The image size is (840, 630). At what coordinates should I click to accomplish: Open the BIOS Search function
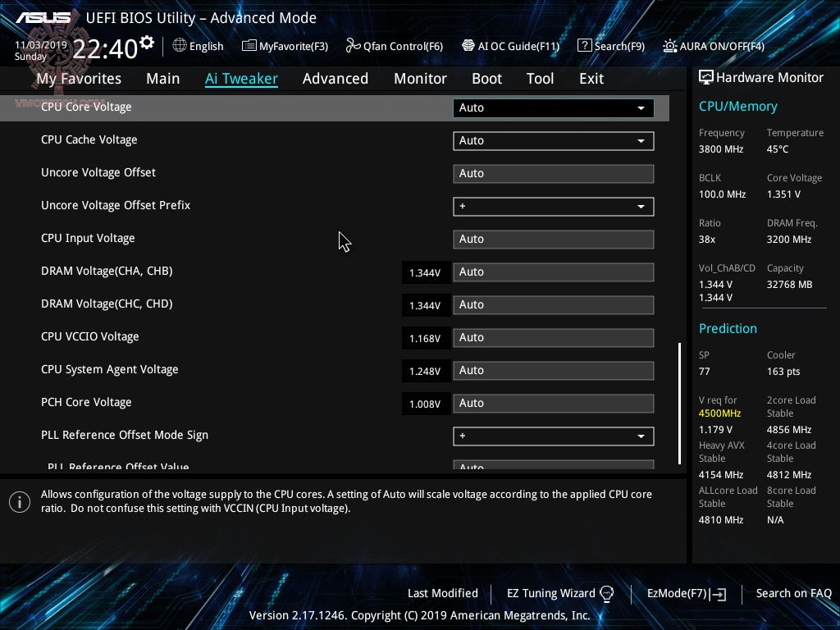[x=611, y=46]
